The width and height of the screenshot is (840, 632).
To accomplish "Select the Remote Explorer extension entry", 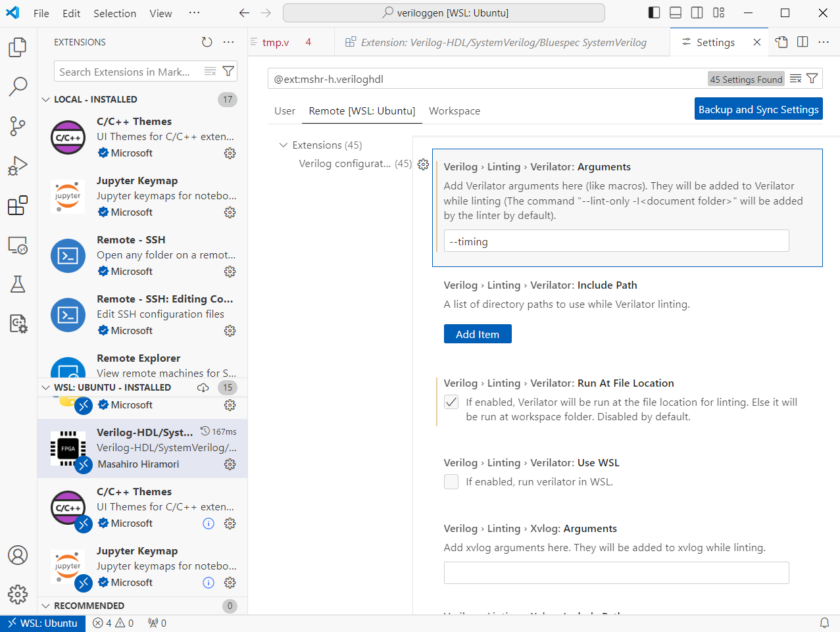I will [143, 364].
